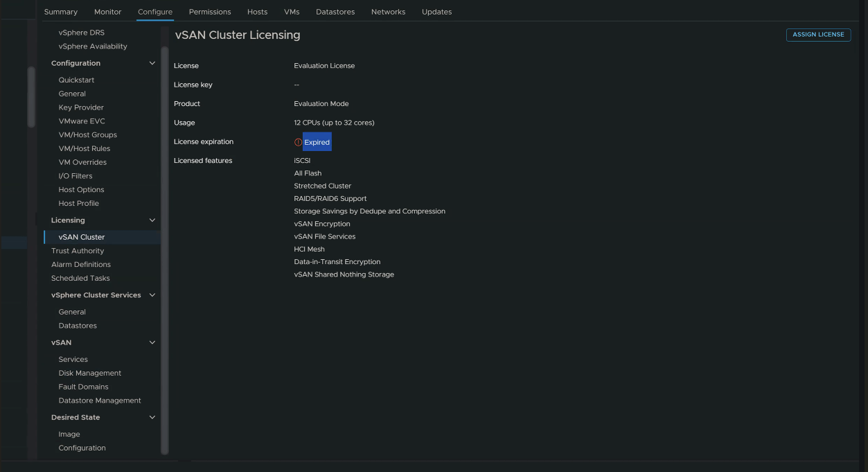Open I/O Filters
868x472 pixels.
(x=76, y=176)
